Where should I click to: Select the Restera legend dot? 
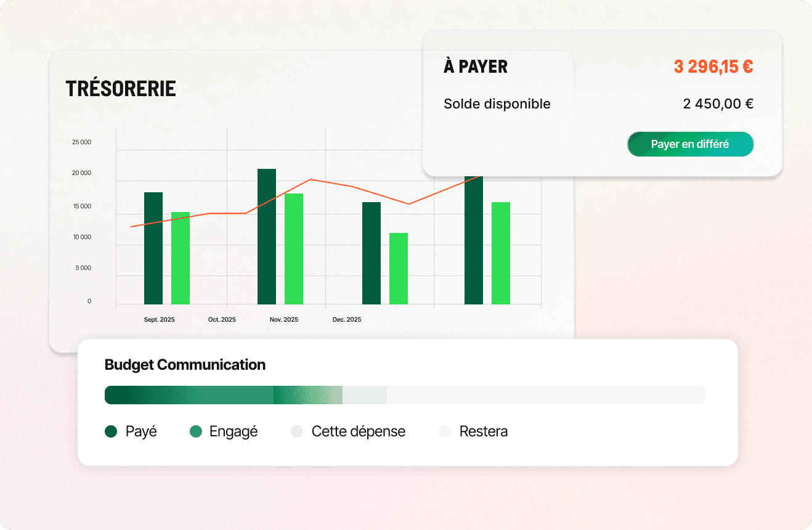click(x=445, y=431)
